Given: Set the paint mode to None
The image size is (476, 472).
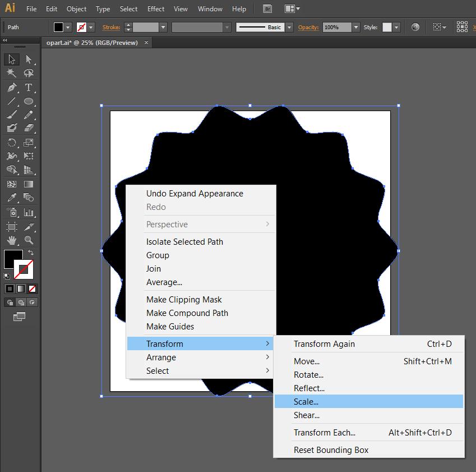Looking at the screenshot, I should click(32, 289).
